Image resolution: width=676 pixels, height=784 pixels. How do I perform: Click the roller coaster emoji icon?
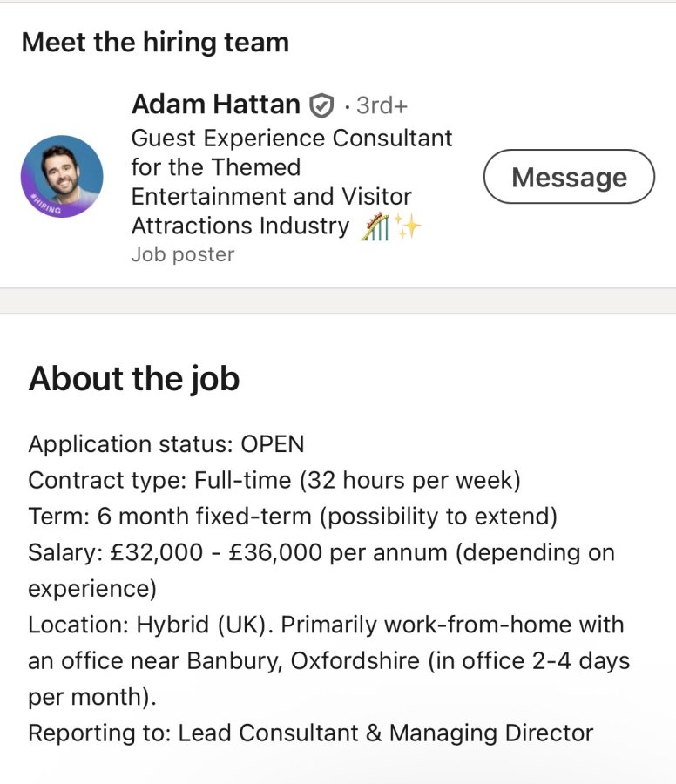(375, 226)
